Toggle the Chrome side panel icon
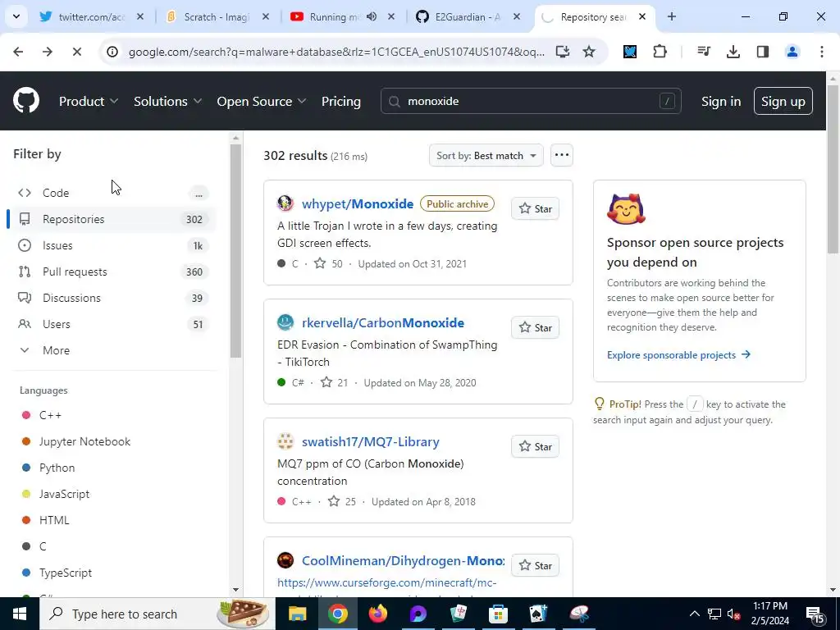 click(x=762, y=52)
